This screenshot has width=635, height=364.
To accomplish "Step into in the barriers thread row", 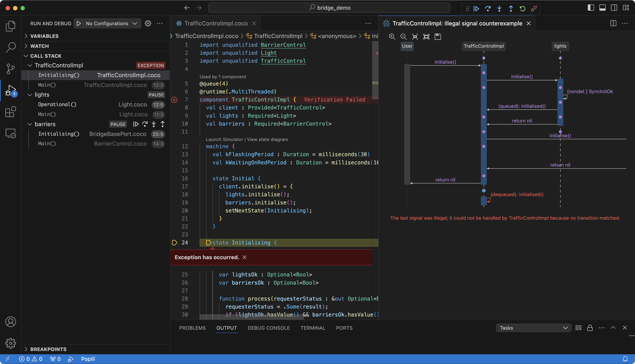I will (x=154, y=124).
